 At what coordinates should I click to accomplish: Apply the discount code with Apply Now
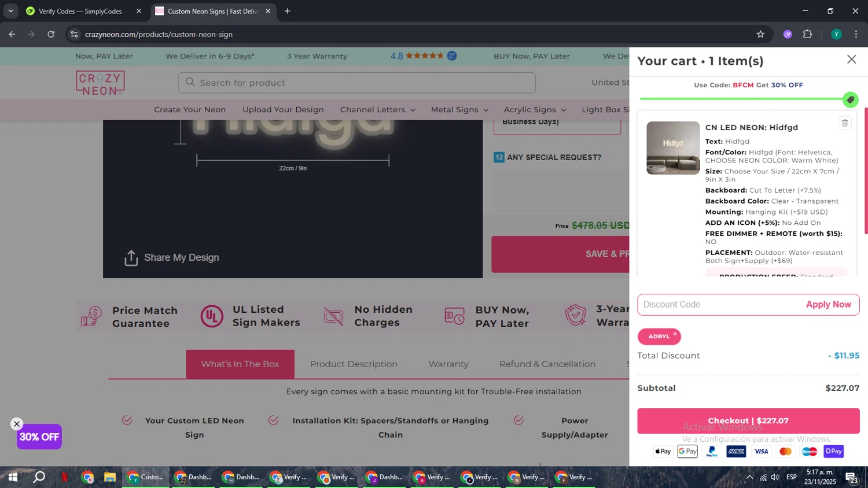tap(828, 305)
